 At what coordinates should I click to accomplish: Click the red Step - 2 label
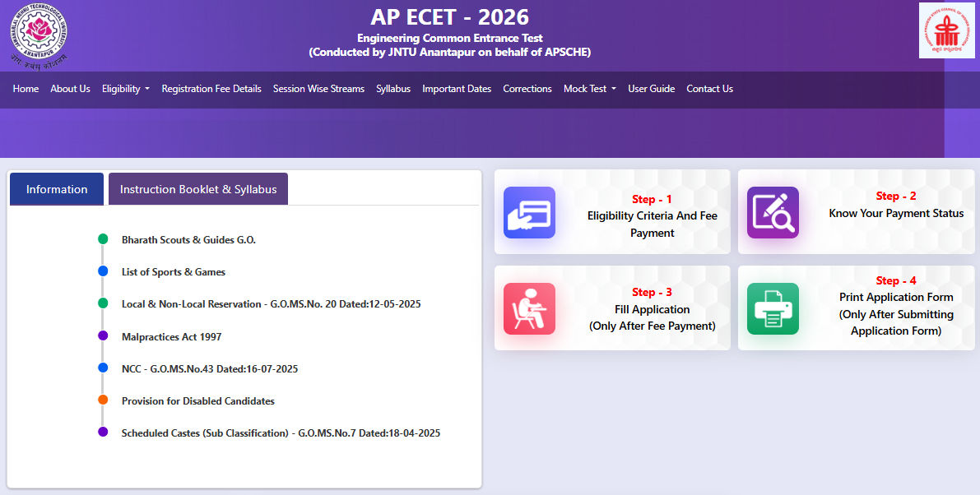[x=896, y=196]
